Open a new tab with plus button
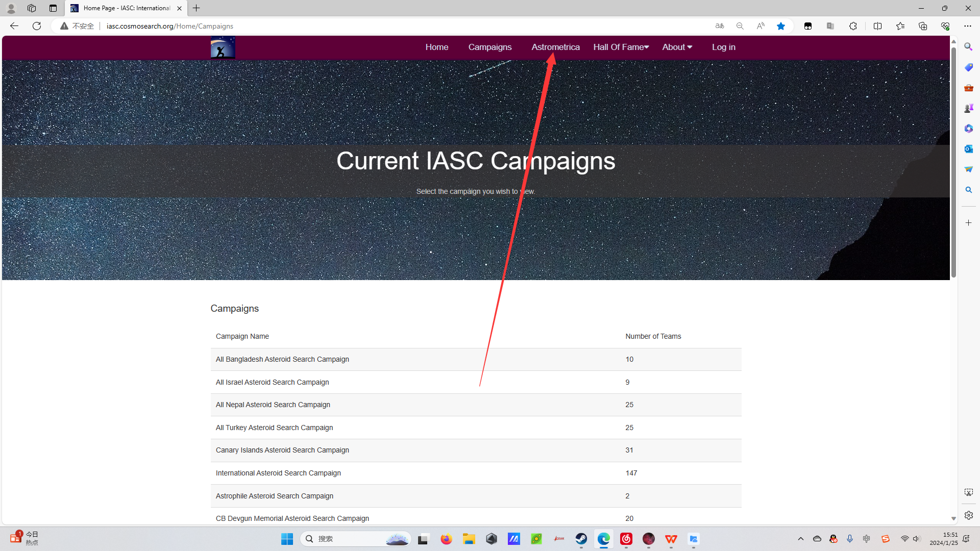The height and width of the screenshot is (551, 980). pos(196,8)
